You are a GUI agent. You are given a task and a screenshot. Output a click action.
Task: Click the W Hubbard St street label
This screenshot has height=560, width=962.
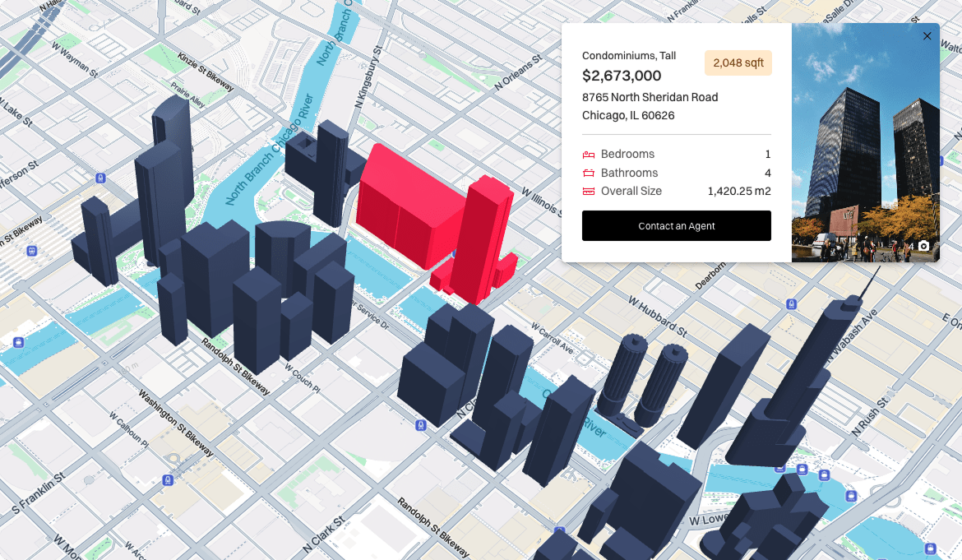pos(658,317)
